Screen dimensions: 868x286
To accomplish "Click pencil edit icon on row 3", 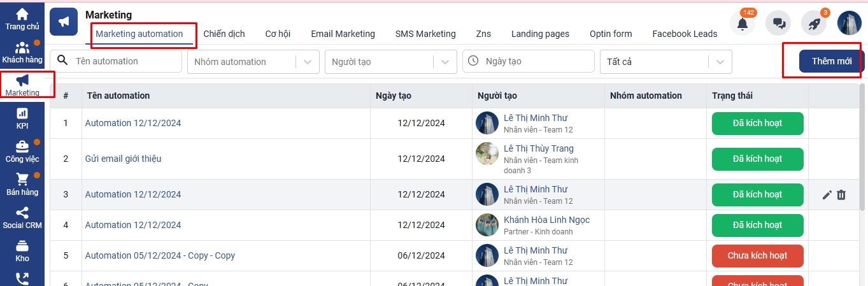I will [x=827, y=195].
